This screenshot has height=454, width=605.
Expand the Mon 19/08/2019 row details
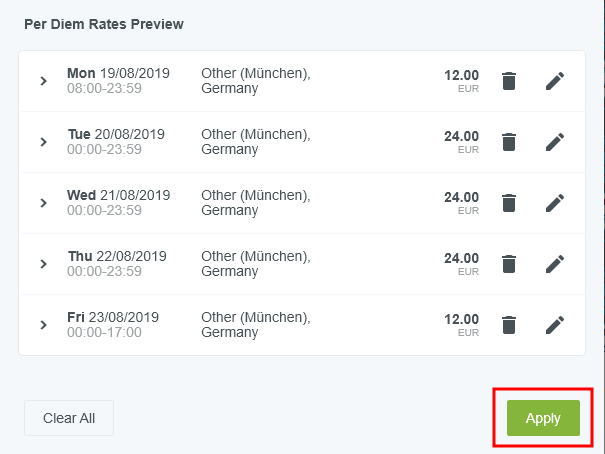(43, 81)
